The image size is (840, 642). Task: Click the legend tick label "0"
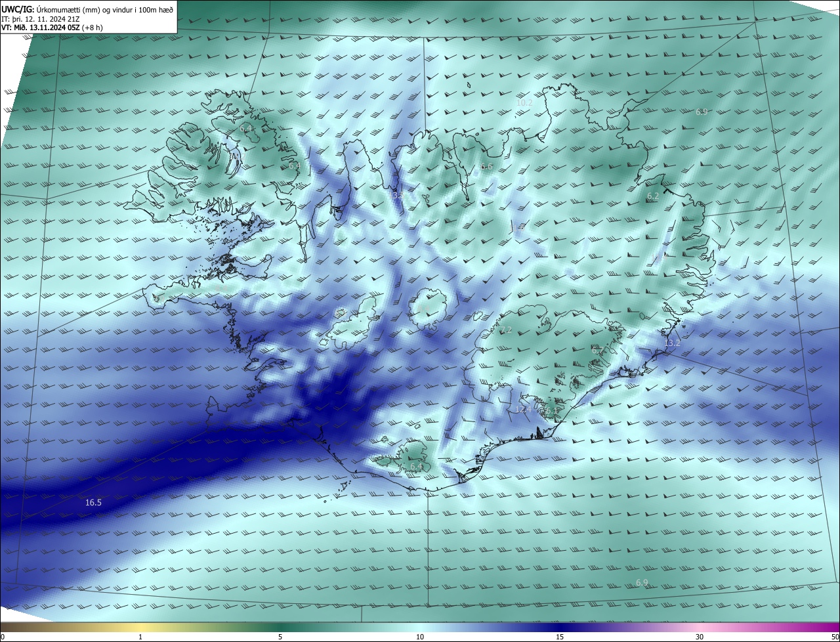(2, 637)
